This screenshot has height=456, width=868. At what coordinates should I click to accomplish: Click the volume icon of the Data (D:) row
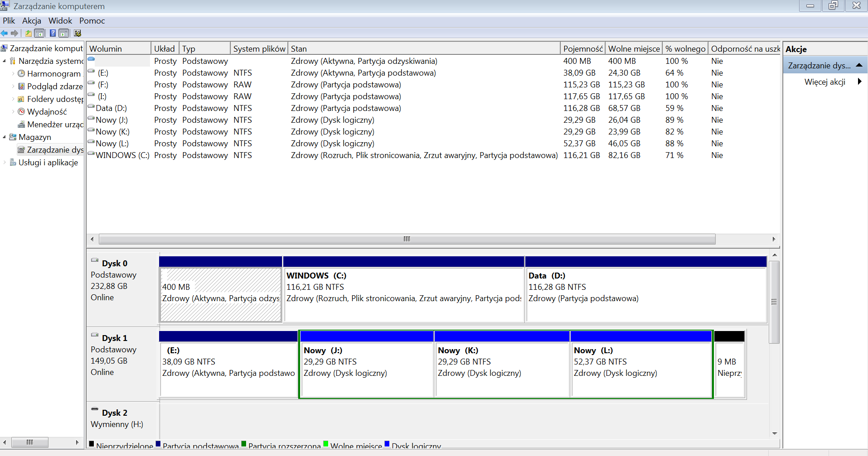click(91, 106)
